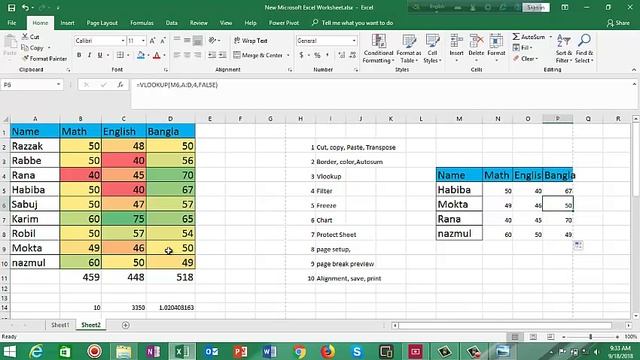Image resolution: width=640 pixels, height=360 pixels.
Task: Click the Comma Style icon
Action: tap(327, 55)
